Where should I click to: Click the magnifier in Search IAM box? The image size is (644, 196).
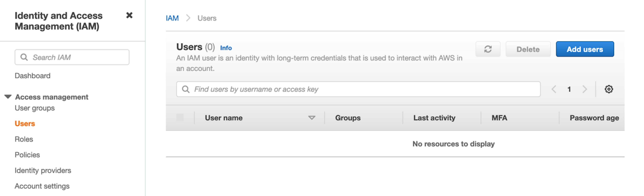coord(24,57)
